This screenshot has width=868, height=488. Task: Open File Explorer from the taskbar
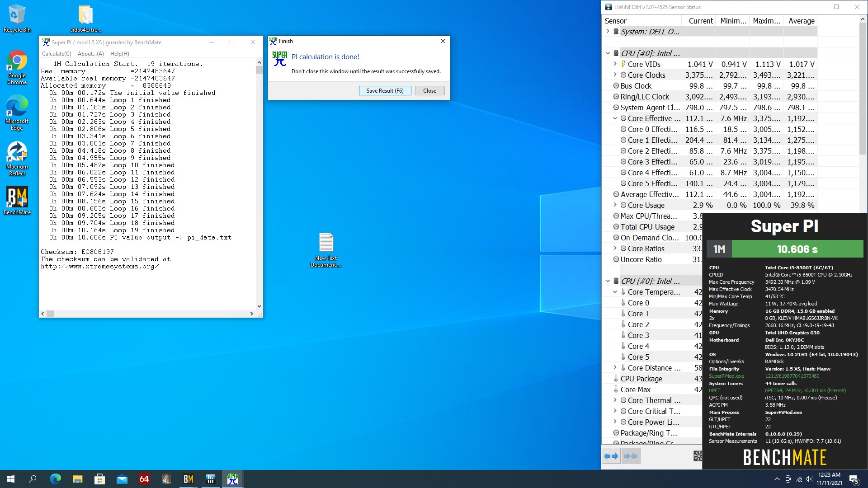(x=78, y=479)
